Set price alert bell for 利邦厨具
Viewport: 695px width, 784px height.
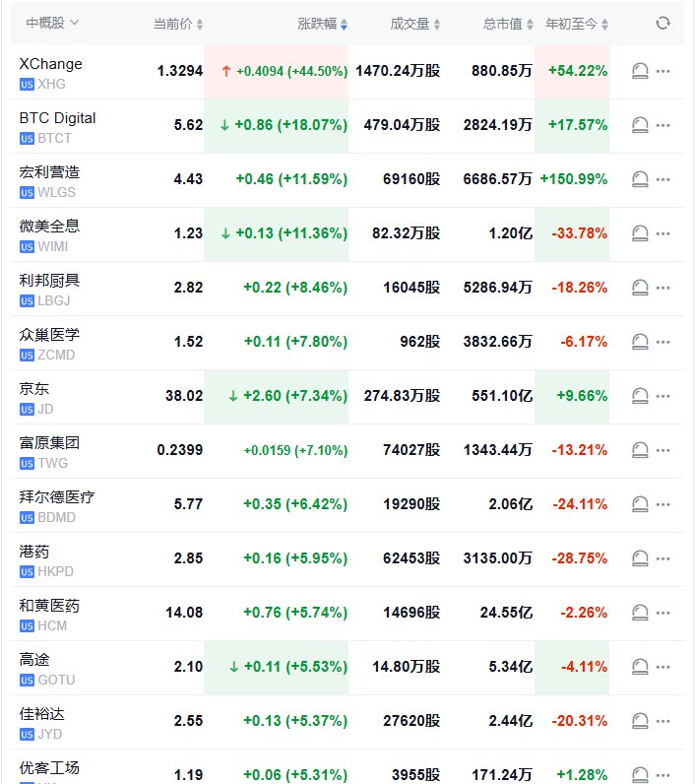coord(640,288)
